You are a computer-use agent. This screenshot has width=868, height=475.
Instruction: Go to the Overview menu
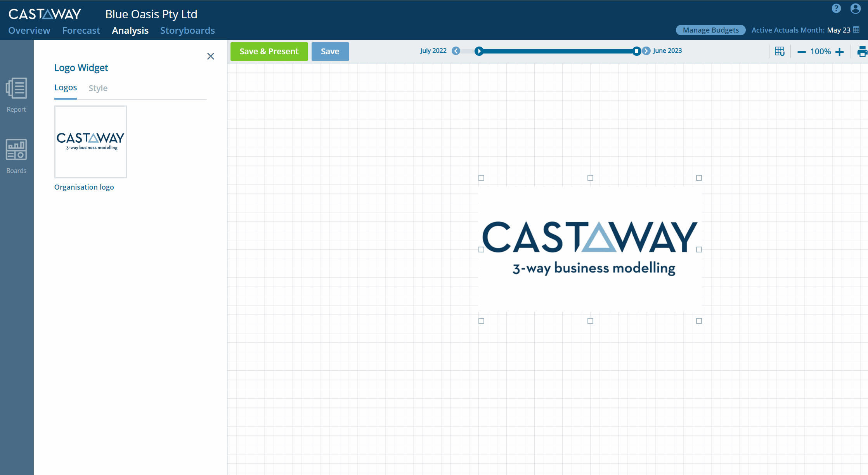click(29, 30)
